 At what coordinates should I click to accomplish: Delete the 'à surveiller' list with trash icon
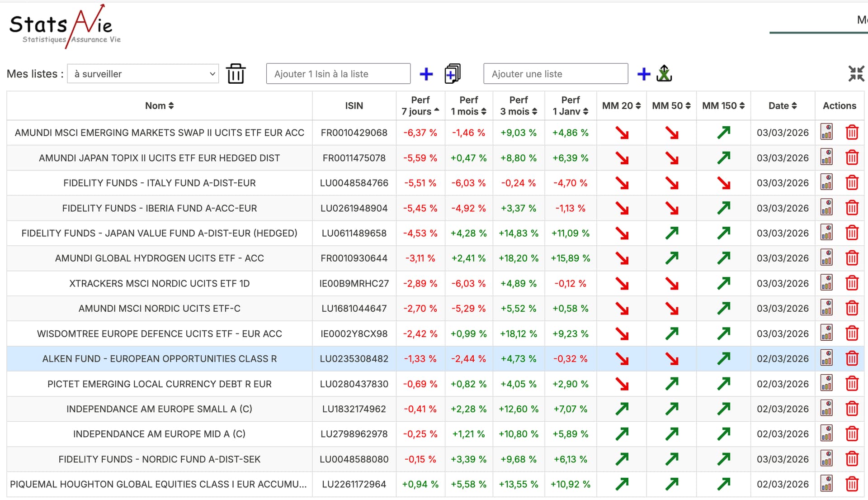point(236,74)
